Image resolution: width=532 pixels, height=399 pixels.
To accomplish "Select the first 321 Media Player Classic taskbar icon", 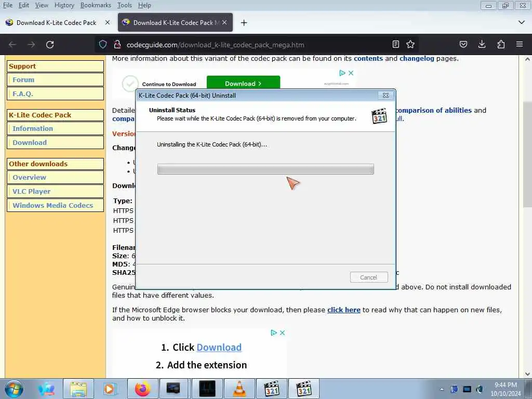I will tap(271, 389).
